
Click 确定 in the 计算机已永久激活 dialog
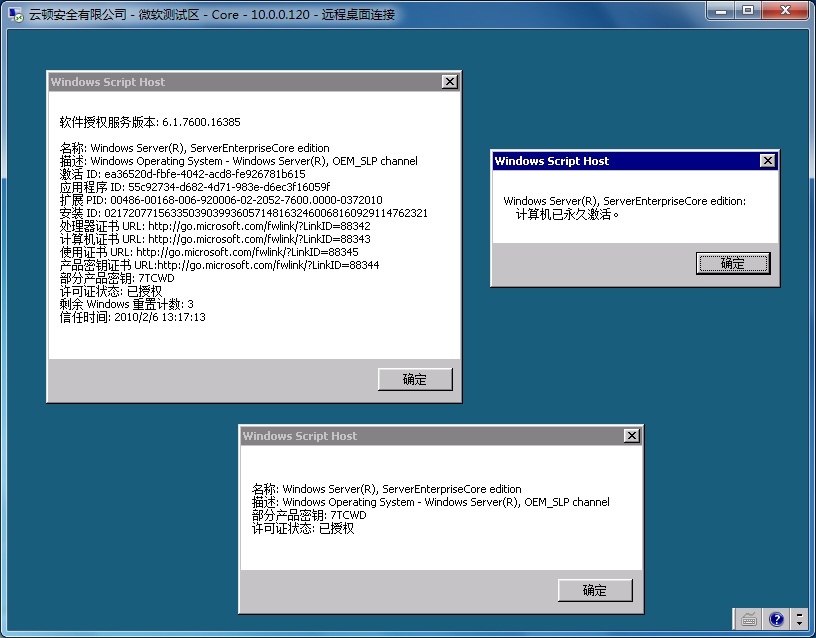733,263
